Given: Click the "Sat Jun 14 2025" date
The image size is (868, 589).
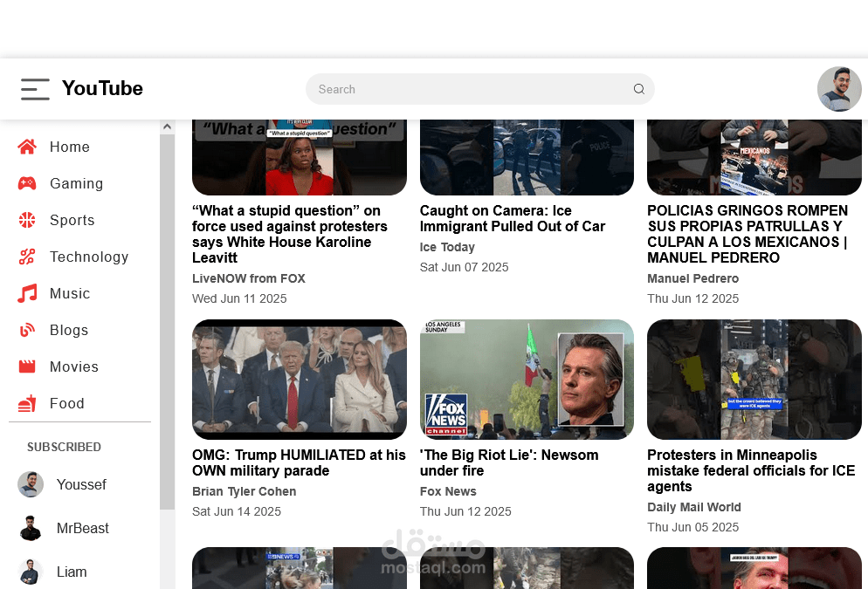Looking at the screenshot, I should (237, 511).
